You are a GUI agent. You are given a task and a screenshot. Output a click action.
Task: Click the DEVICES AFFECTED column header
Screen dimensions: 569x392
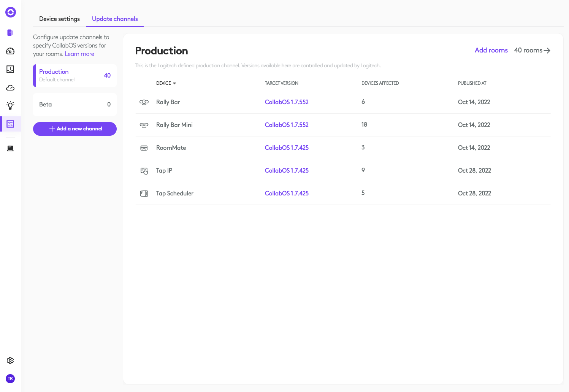tap(380, 83)
